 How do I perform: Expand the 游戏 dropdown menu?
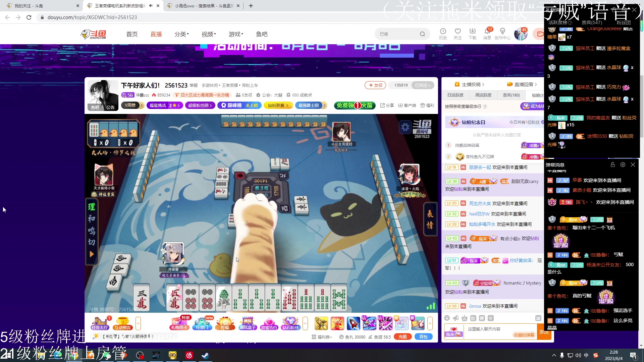236,34
